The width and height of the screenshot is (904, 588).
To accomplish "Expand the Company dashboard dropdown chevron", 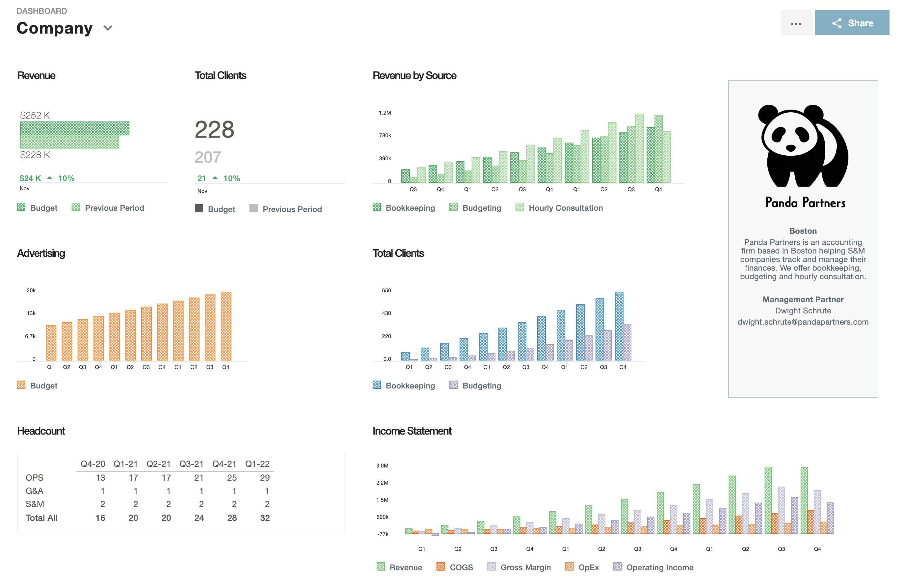I will [108, 28].
